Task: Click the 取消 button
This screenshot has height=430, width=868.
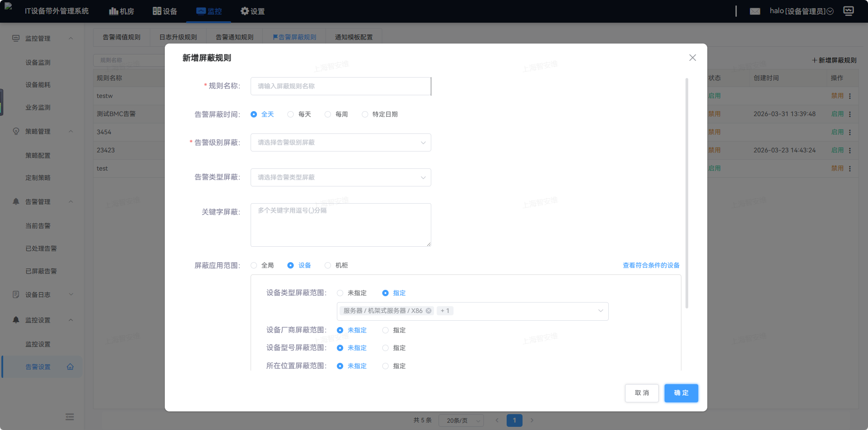Action: 642,393
